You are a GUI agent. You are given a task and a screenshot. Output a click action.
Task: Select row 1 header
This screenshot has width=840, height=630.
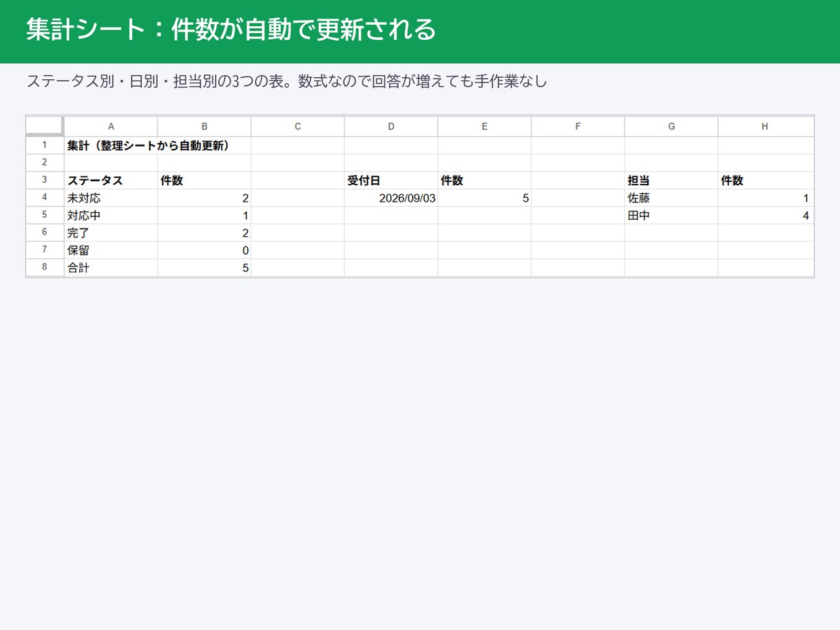tap(45, 145)
